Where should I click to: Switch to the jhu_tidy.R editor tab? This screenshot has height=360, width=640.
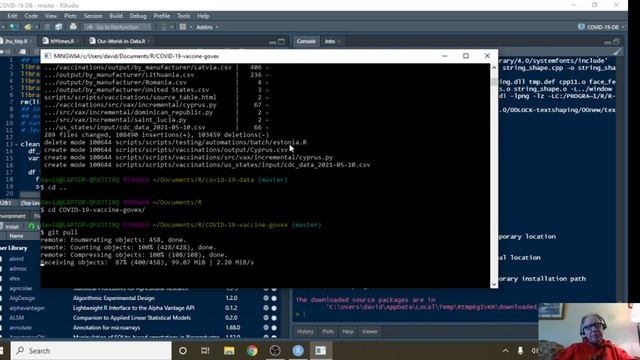click(16, 41)
